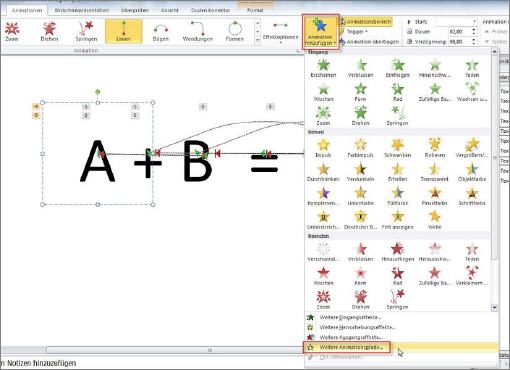Open the Animation hinzufügen dropdown
This screenshot has width=510, height=370.
coord(321,32)
